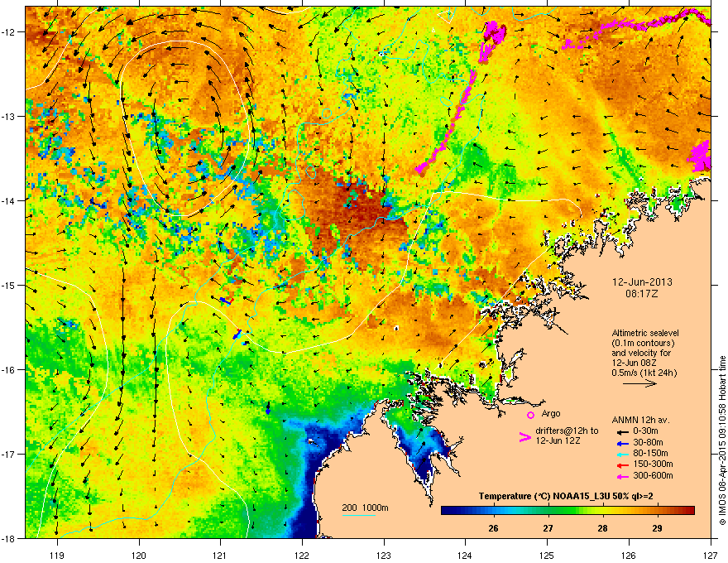
Task: Click longitude axis label '123'
Action: point(384,555)
